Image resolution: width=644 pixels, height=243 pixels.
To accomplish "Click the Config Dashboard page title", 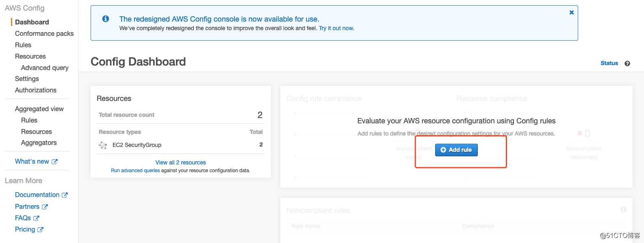I will [138, 61].
